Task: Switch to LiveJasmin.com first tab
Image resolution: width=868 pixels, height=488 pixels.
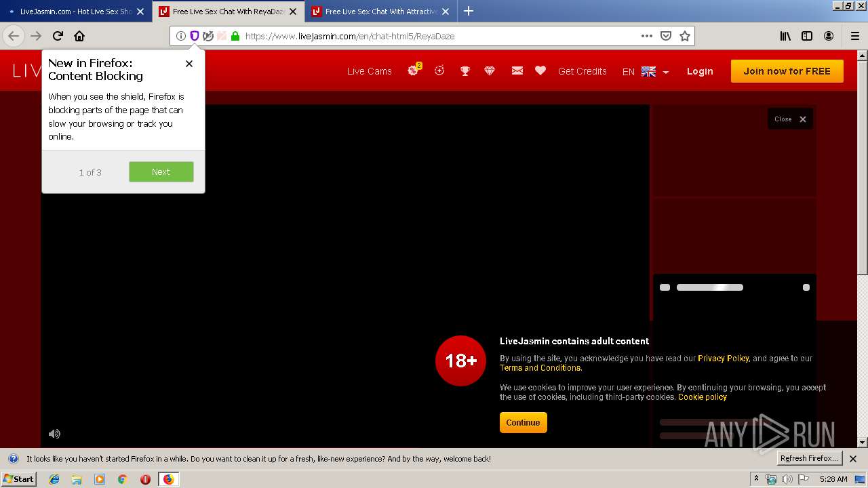Action: pos(76,12)
